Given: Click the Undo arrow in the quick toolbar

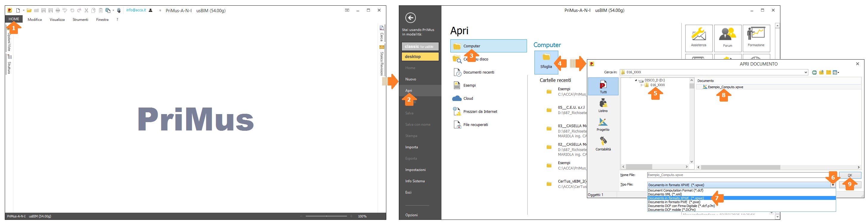Looking at the screenshot, I should pos(72,10).
